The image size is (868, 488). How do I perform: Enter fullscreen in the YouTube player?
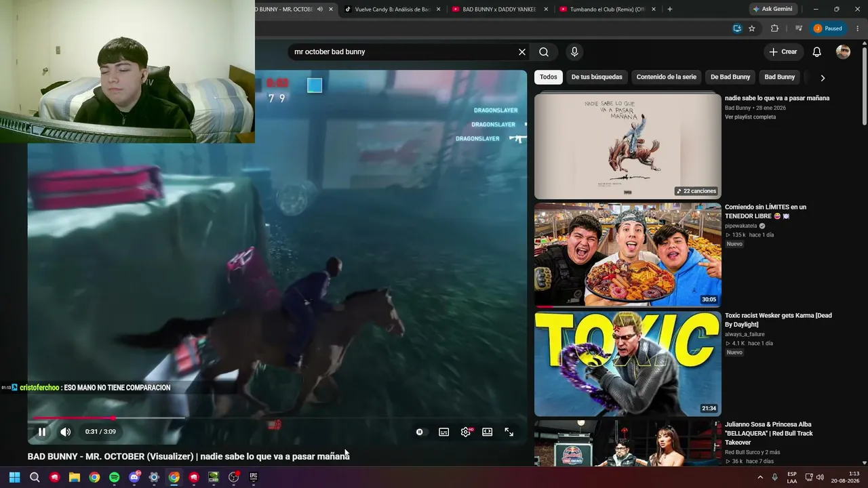pyautogui.click(x=509, y=432)
